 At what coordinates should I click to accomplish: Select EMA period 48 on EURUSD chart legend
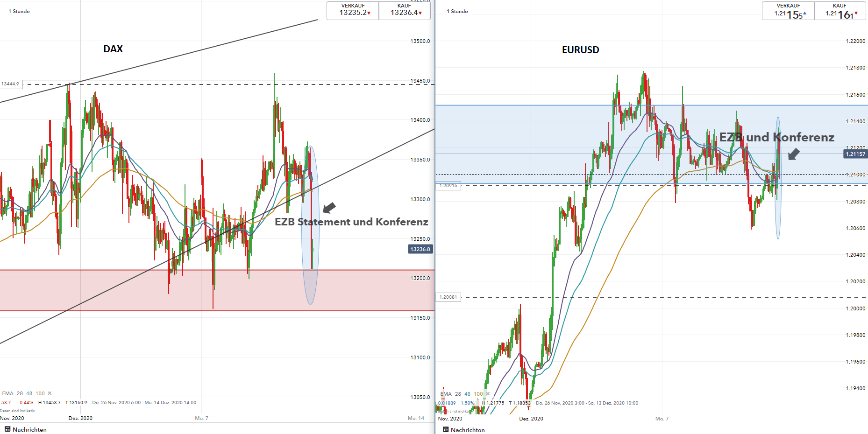pyautogui.click(x=468, y=394)
